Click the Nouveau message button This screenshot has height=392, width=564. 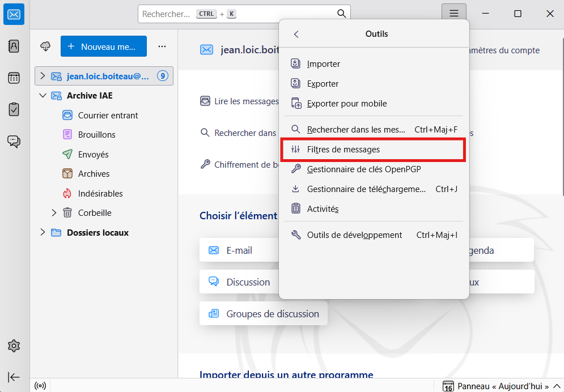click(x=103, y=46)
